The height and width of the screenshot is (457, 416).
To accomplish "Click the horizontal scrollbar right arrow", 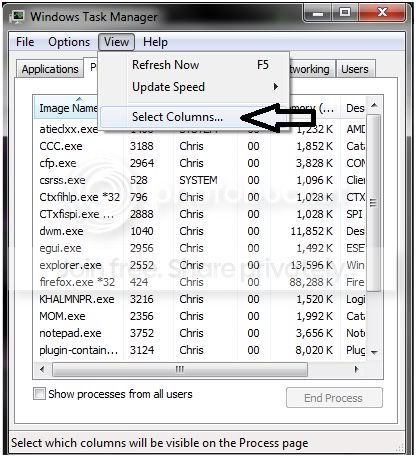I will coord(357,369).
